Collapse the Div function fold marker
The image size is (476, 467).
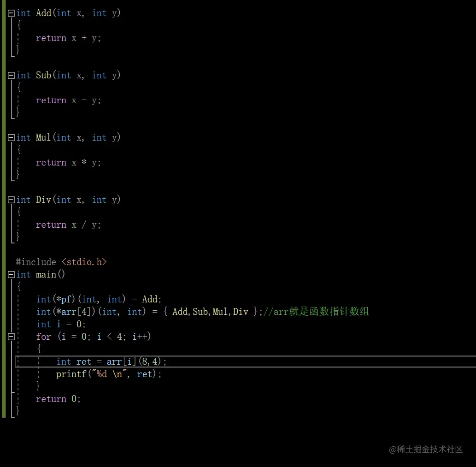tap(10, 200)
